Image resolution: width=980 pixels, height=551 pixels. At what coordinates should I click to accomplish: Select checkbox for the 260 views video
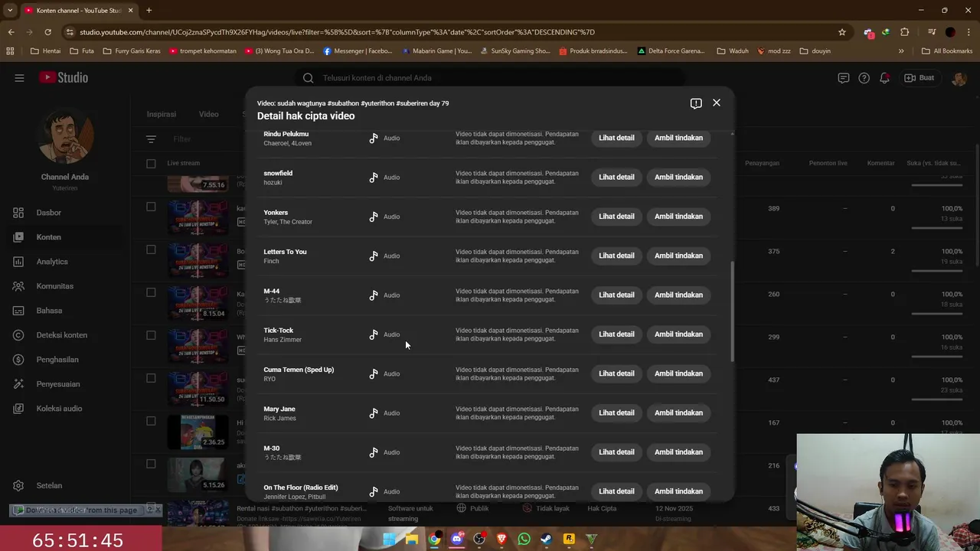click(151, 292)
